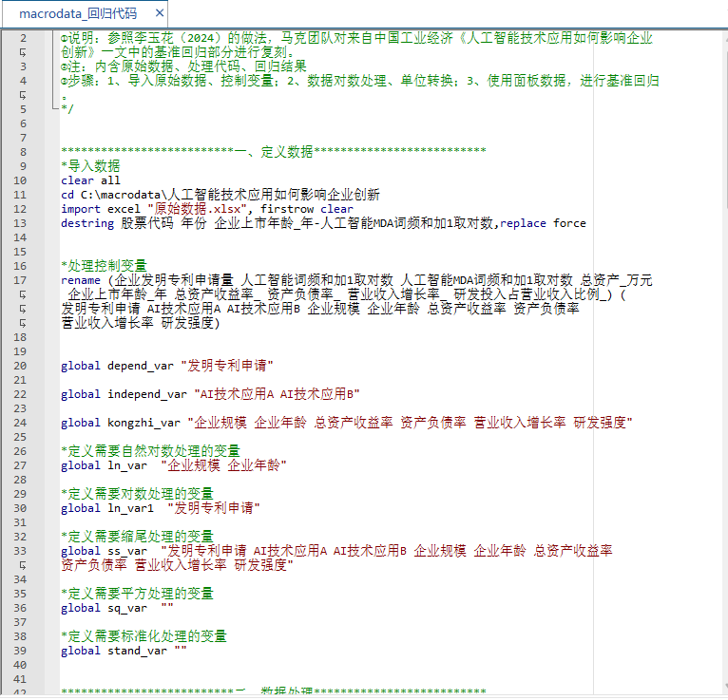The height and width of the screenshot is (700, 728).
Task: Click comment '*定义需要平方处理的变量'
Action: point(137,594)
